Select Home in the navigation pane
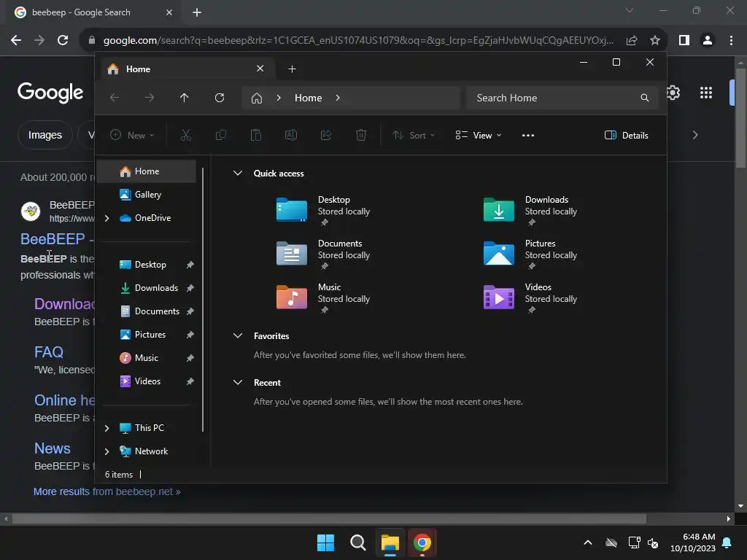Screen dimensions: 747x560 [x=147, y=171]
